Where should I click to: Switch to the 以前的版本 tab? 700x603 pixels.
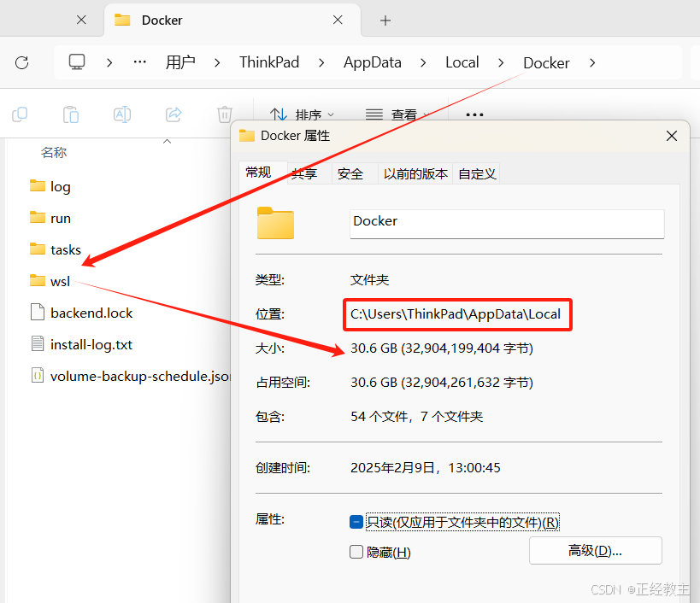(x=415, y=173)
